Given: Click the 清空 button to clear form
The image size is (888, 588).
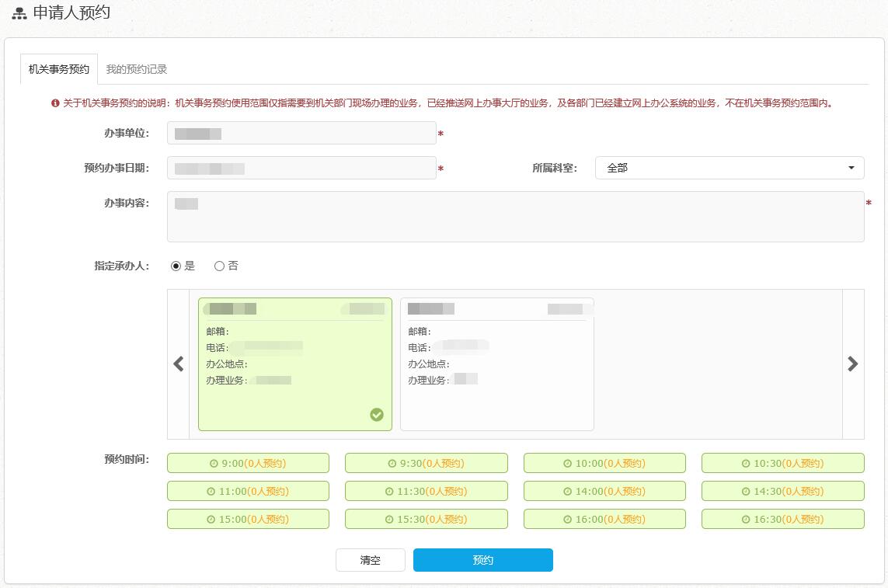Looking at the screenshot, I should coord(371,560).
